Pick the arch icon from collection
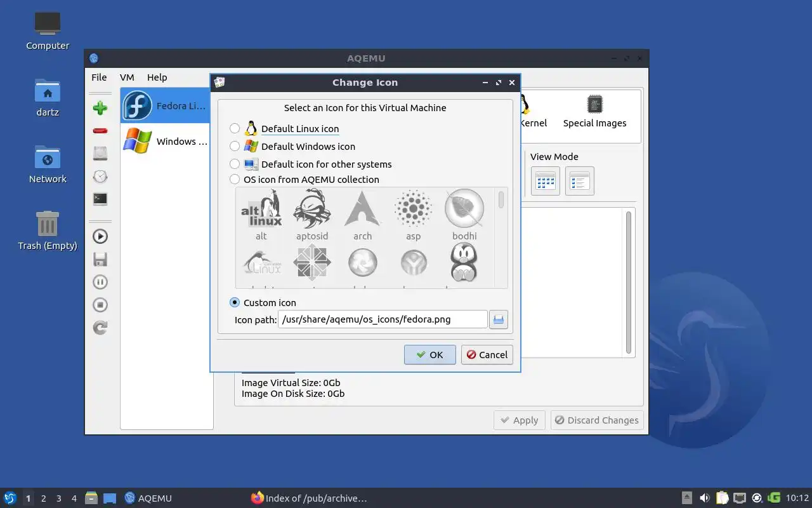Viewport: 812px width, 508px height. (362, 215)
